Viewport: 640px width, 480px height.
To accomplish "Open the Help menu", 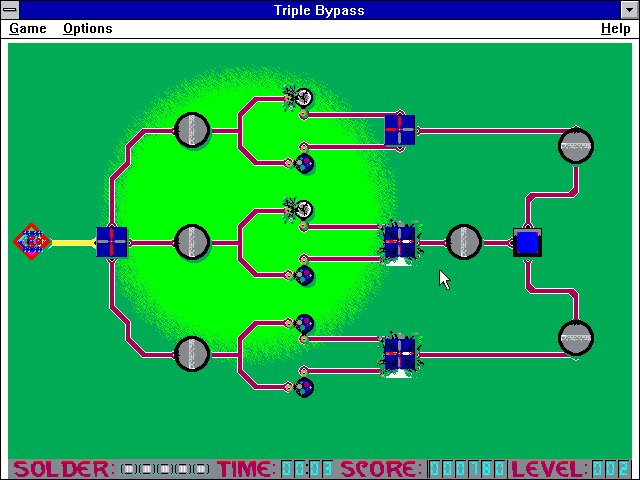I will point(616,29).
